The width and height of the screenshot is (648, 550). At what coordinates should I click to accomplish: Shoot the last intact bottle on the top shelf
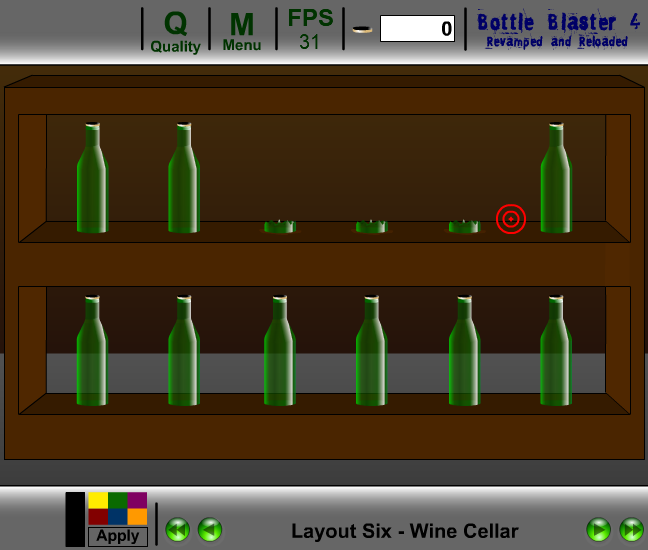556,178
